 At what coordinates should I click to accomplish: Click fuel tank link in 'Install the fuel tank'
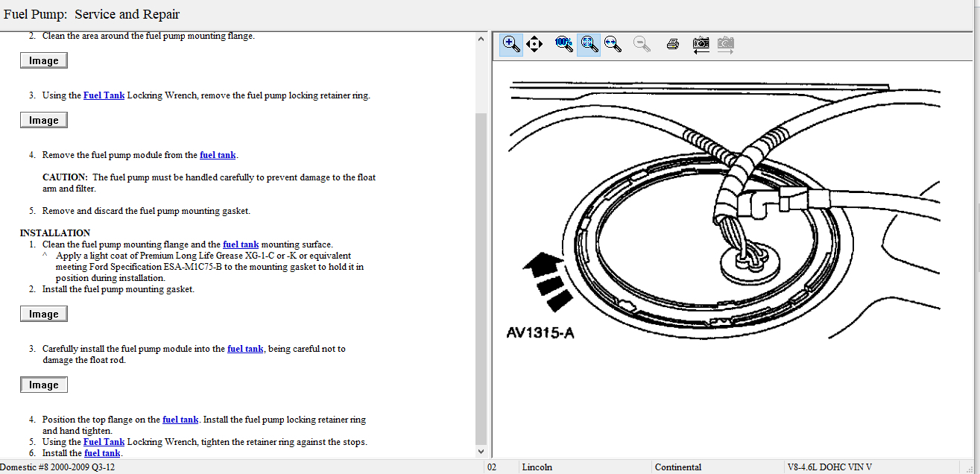pyautogui.click(x=102, y=453)
